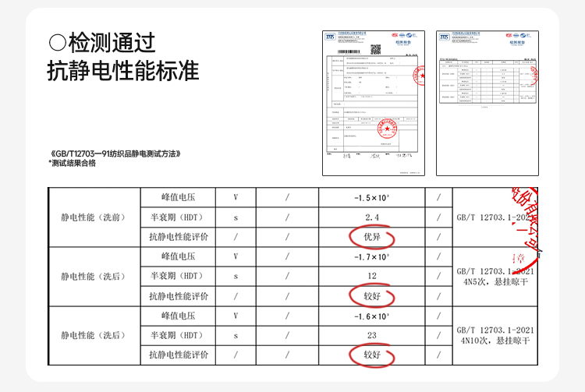Click 抗静电性能评价 in the 优异 row
Viewport: 585px width, 392px height.
point(179,237)
